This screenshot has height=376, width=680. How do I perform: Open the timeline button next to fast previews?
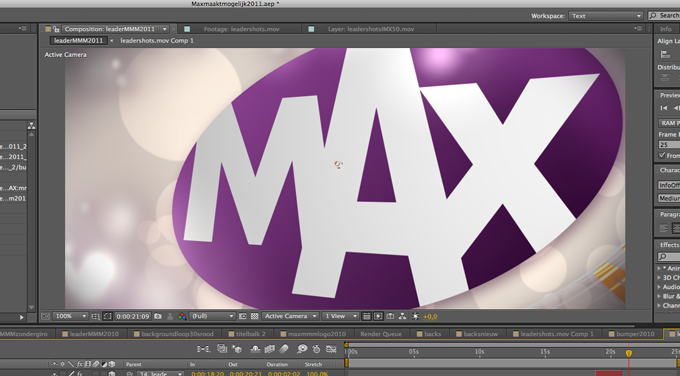coord(390,316)
